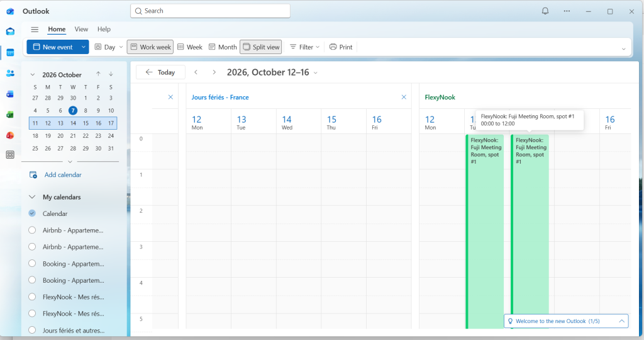
Task: Print the calendar
Action: 341,47
